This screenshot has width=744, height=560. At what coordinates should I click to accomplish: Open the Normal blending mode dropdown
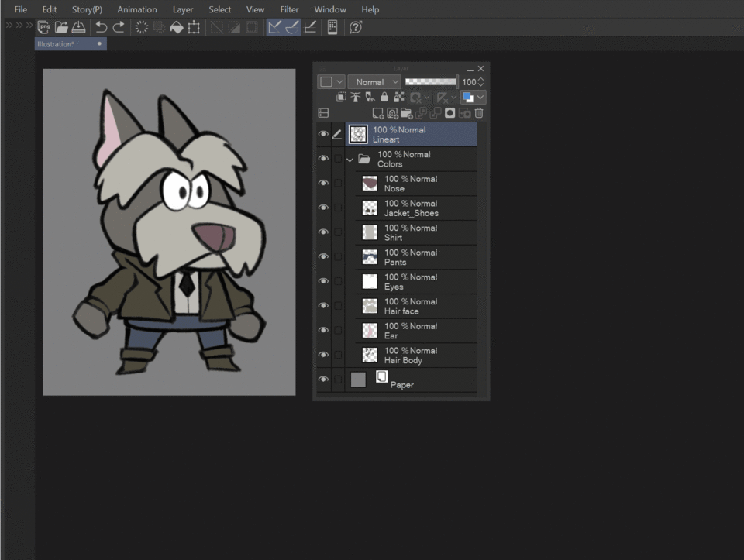[x=374, y=82]
